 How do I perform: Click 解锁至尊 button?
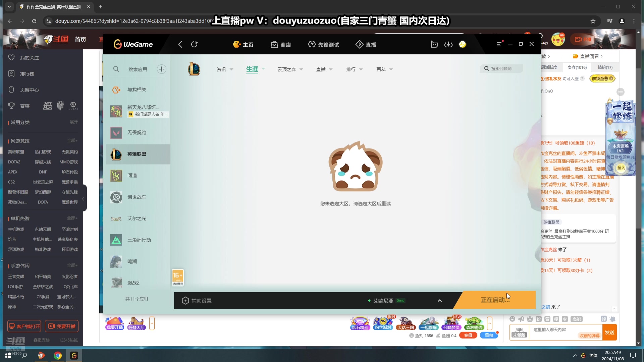click(x=602, y=78)
